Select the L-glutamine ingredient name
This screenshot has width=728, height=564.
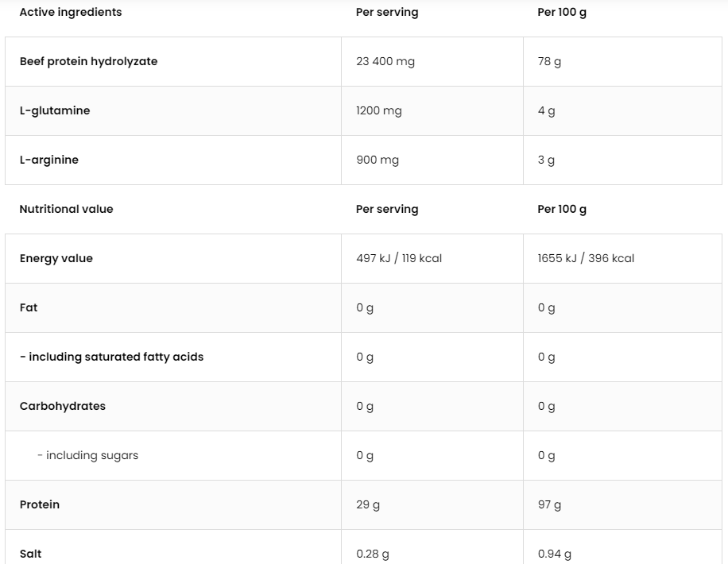(55, 110)
